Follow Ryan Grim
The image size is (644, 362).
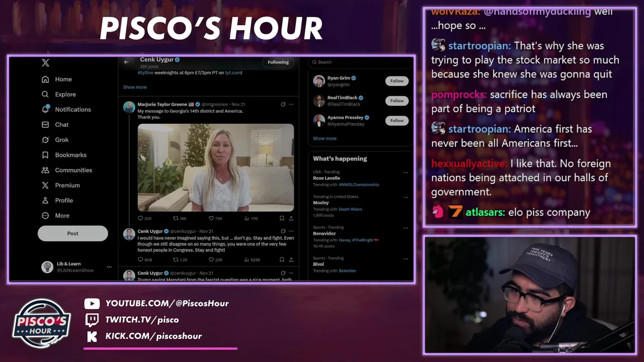coord(397,81)
